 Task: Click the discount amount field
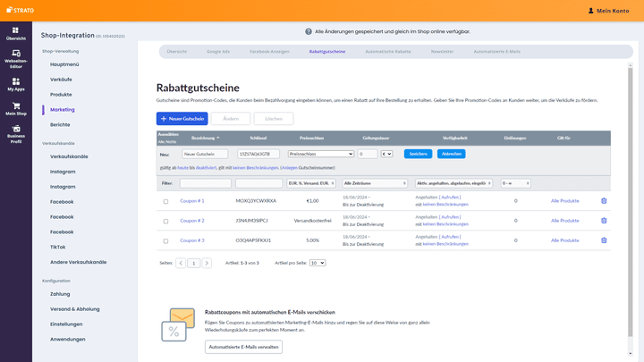(x=368, y=154)
